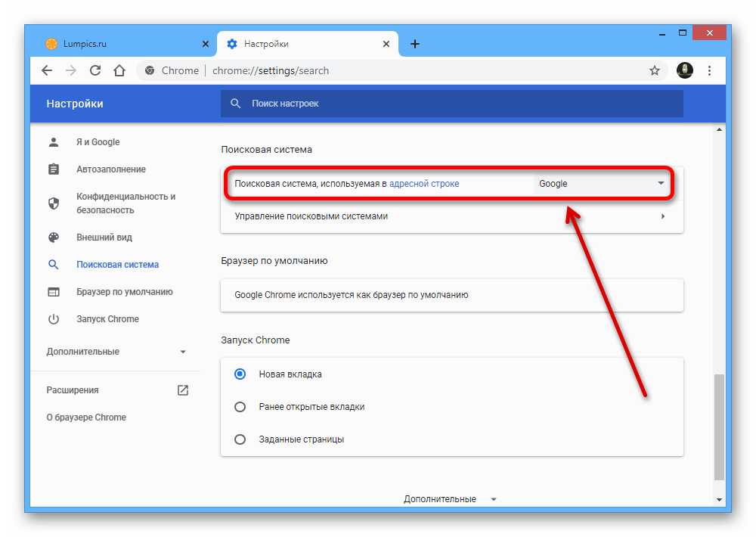Click the browser window icon for Браузер по умолчанию
The image size is (756, 537).
click(x=54, y=291)
